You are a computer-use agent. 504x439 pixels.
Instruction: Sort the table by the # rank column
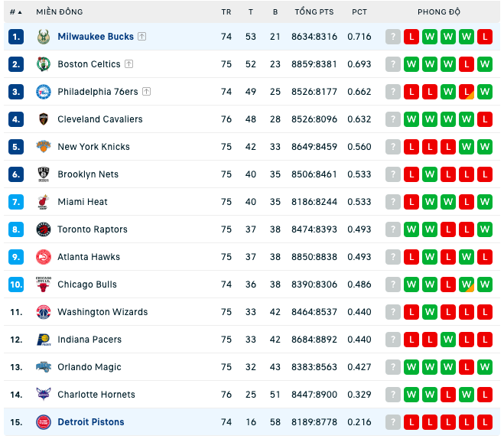pos(15,12)
